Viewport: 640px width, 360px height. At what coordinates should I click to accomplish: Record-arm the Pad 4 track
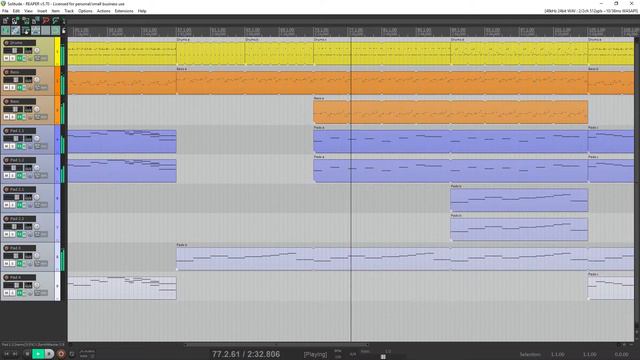6,278
